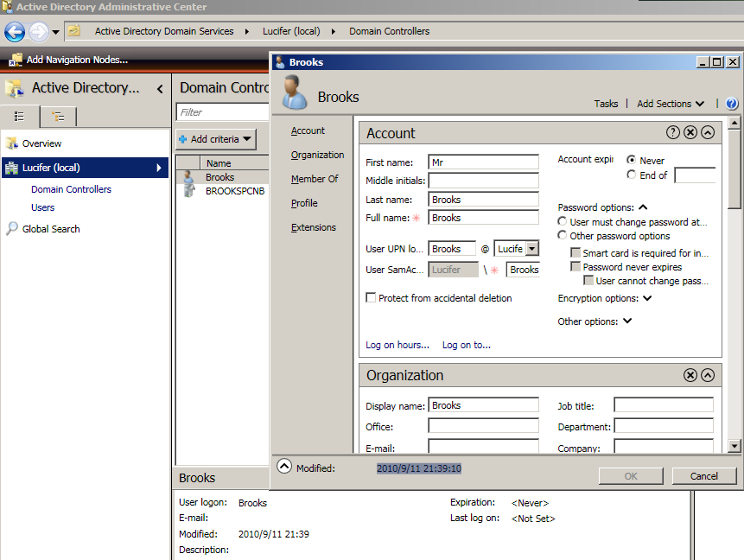Enable Protect from accidental deletion
The height and width of the screenshot is (560, 744).
click(x=371, y=297)
